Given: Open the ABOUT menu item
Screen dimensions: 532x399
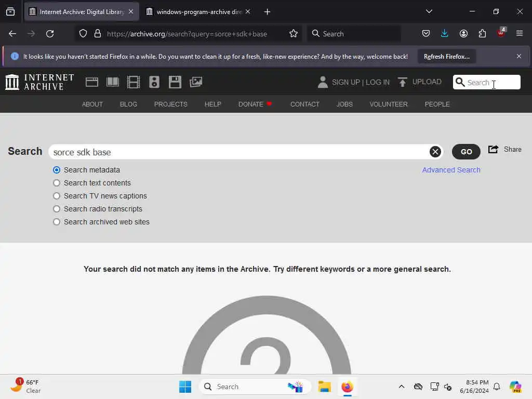Looking at the screenshot, I should [92, 104].
